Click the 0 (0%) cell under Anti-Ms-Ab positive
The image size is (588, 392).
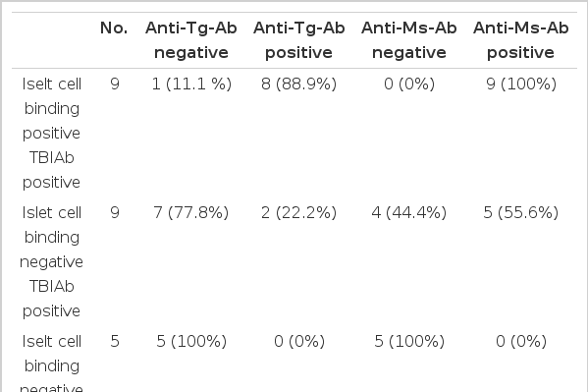pyautogui.click(x=521, y=342)
